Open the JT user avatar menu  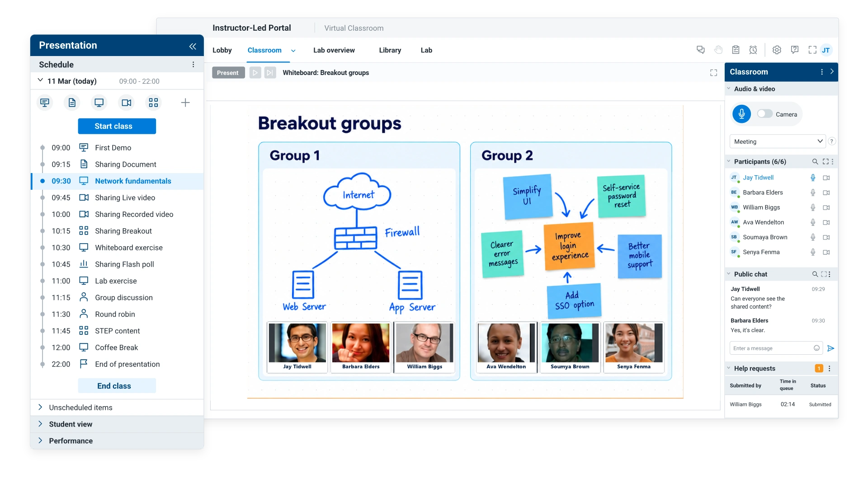click(x=826, y=50)
